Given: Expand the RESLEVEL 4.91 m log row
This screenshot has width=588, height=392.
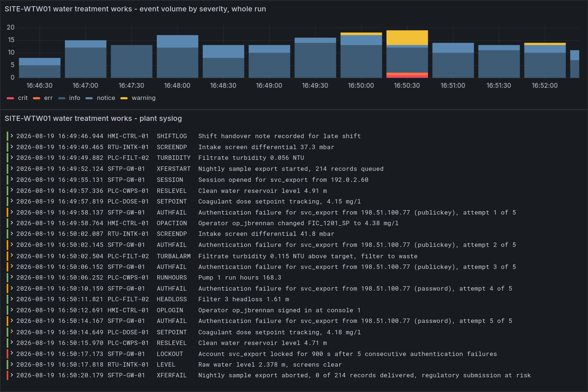Looking at the screenshot, I should pyautogui.click(x=12, y=191).
